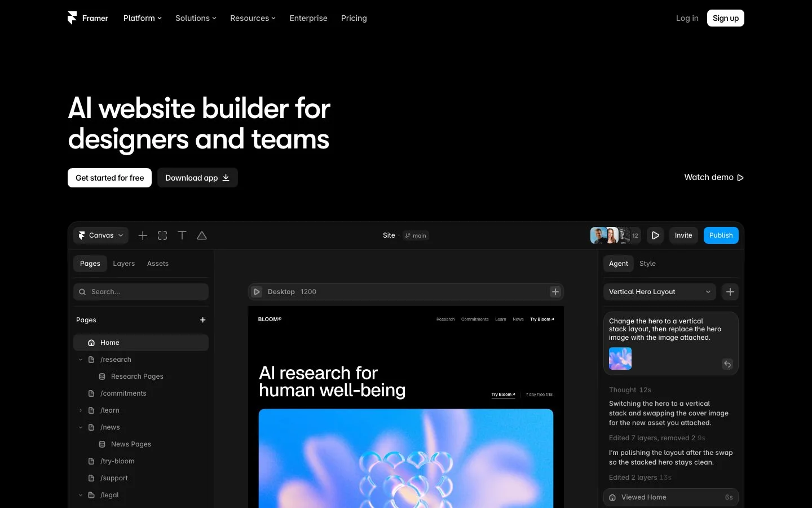Click the Watch demo link
This screenshot has height=508, width=812.
click(x=714, y=177)
